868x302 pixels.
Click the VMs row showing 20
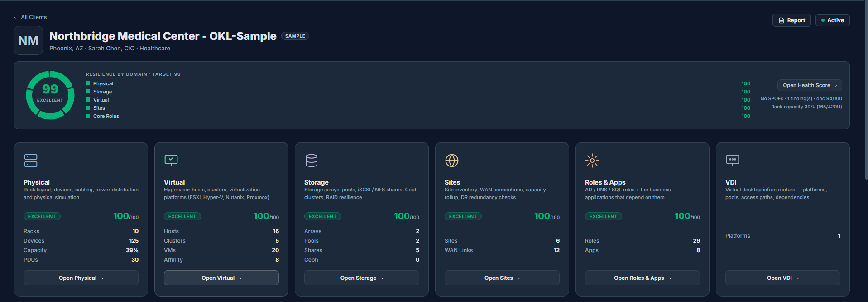pos(221,250)
